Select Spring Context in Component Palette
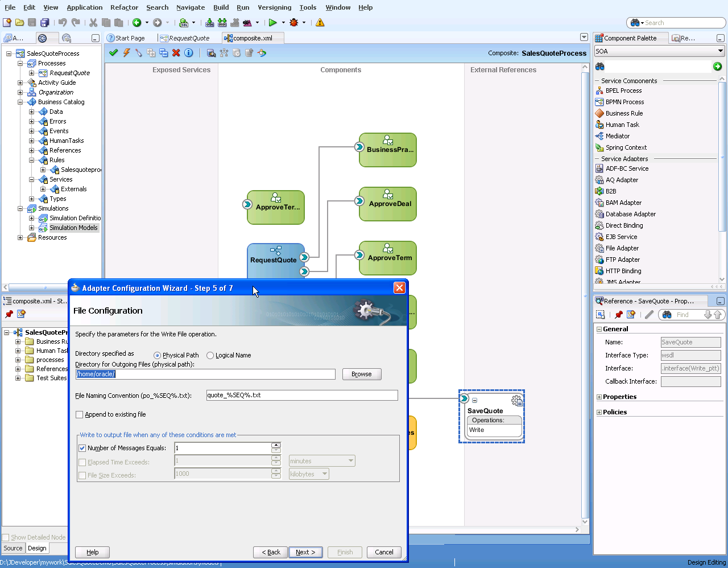Screen dimensions: 728x568 click(x=626, y=147)
